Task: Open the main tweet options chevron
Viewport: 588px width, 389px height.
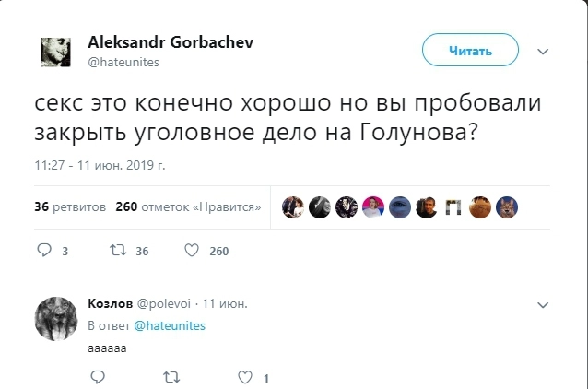Action: (543, 52)
